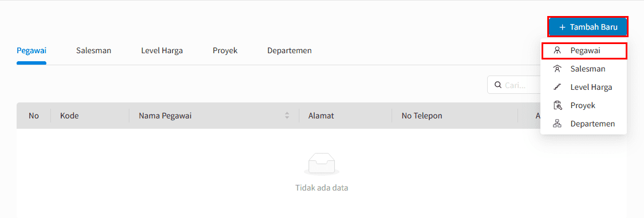Viewport: 644px width, 218px height.
Task: Sort by Nama Pegawai arrows
Action: 287,116
